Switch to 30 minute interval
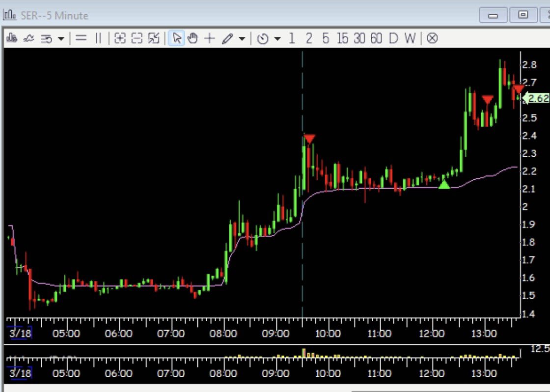 (359, 38)
